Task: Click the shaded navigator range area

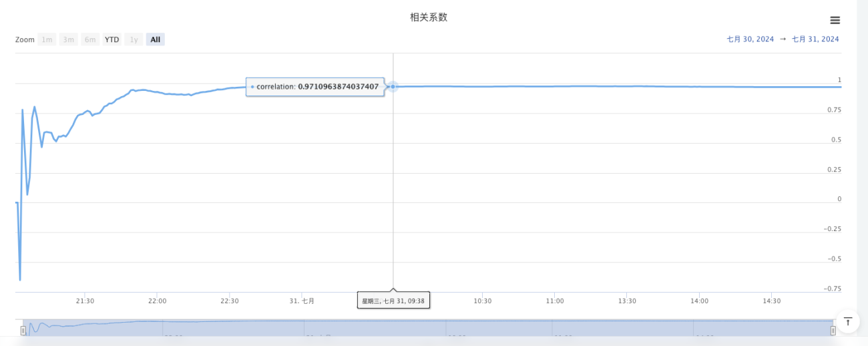Action: click(428, 328)
